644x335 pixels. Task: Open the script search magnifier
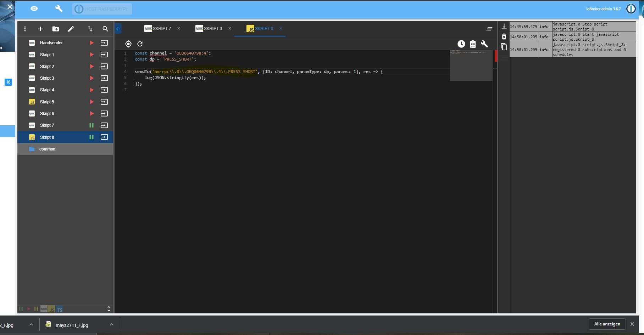pyautogui.click(x=105, y=29)
